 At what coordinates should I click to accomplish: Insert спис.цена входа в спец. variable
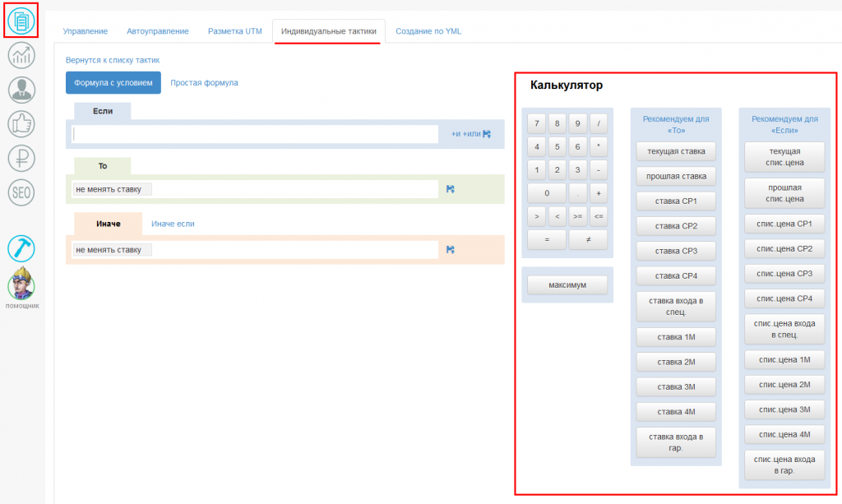click(x=784, y=329)
